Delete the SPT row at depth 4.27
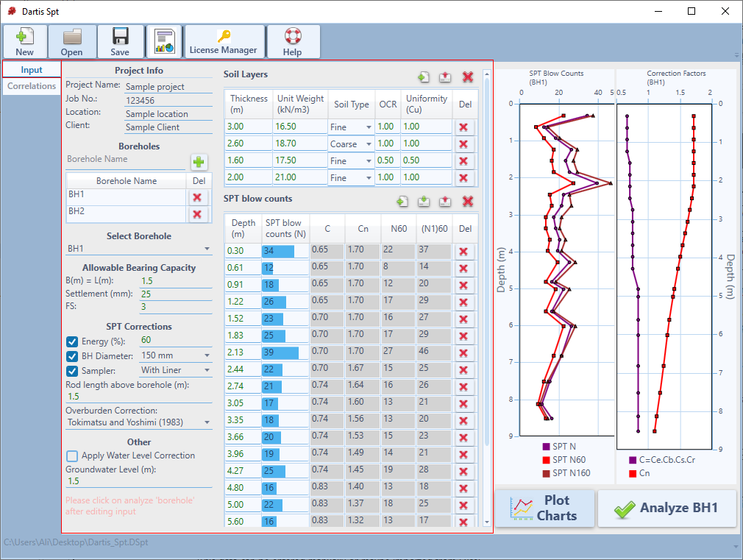The width and height of the screenshot is (743, 560). tap(463, 472)
